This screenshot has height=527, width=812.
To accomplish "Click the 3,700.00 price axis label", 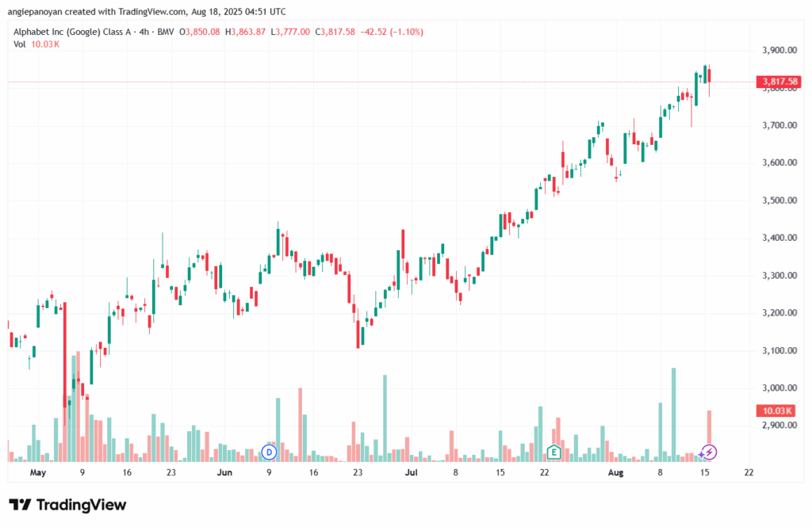I will pyautogui.click(x=779, y=125).
